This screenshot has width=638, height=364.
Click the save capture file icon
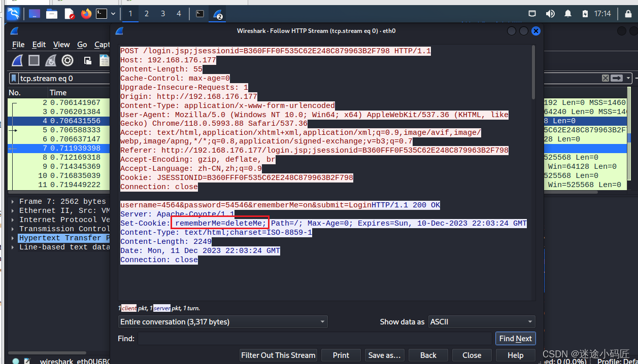[x=105, y=61]
